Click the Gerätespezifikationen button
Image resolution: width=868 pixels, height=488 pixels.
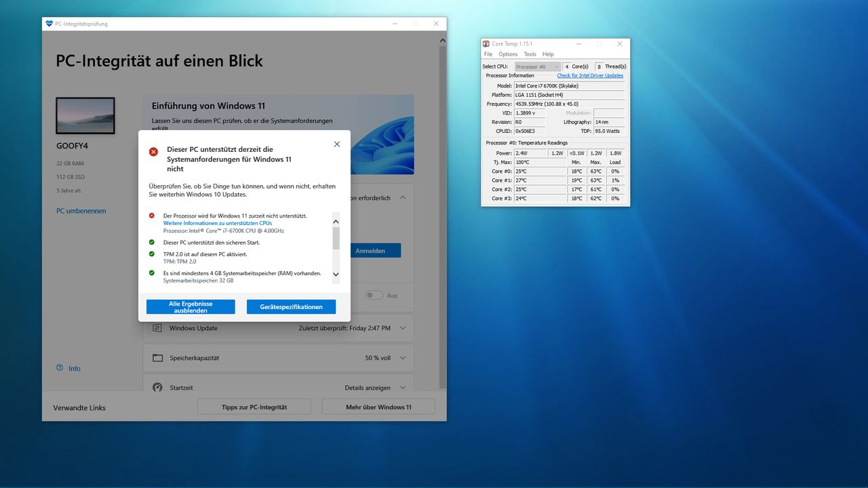pyautogui.click(x=291, y=307)
